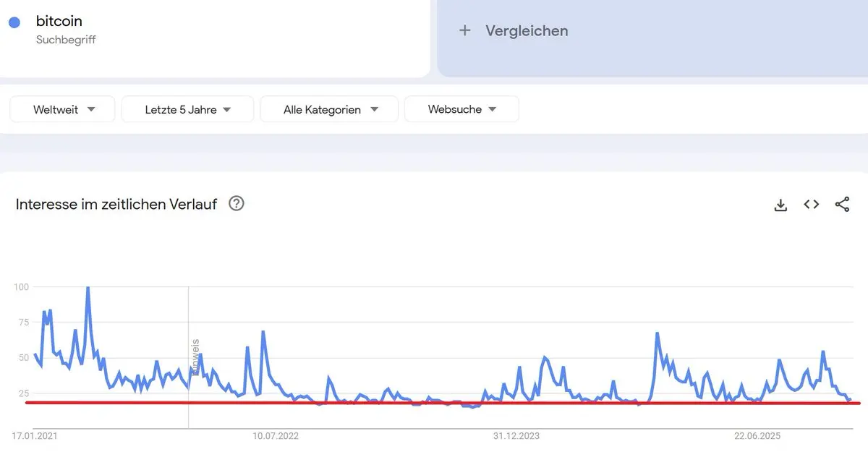Select the Interesse im zeitlichen Verlauf heading
The height and width of the screenshot is (457, 868).
point(116,205)
